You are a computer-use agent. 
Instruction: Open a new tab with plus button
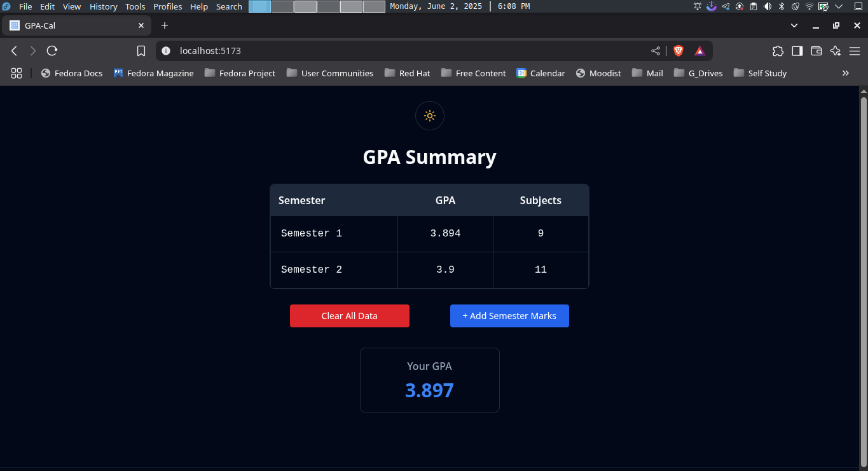(x=165, y=25)
